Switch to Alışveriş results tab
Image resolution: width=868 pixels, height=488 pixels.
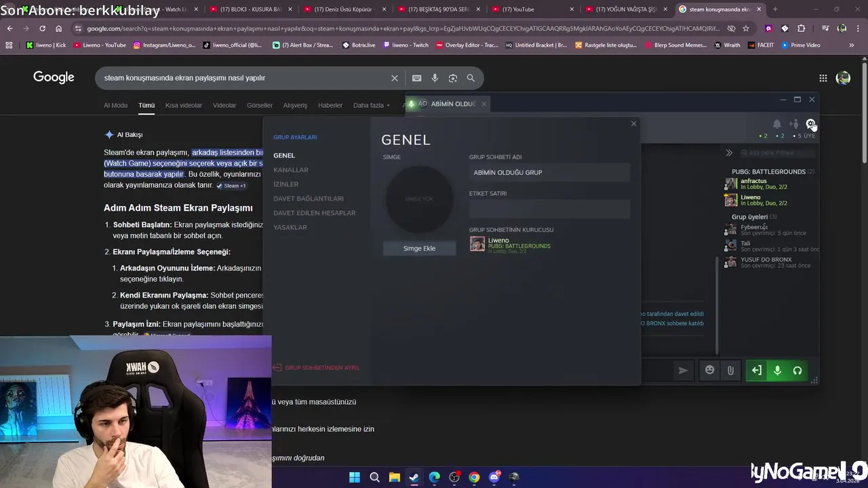[x=295, y=105]
